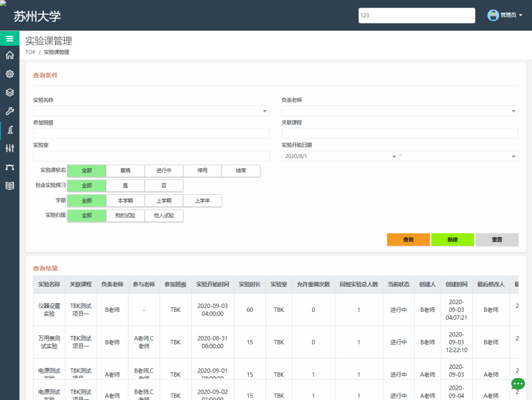532x400 pixels.
Task: Open the wrench tool icon in sidebar
Action: [10, 111]
